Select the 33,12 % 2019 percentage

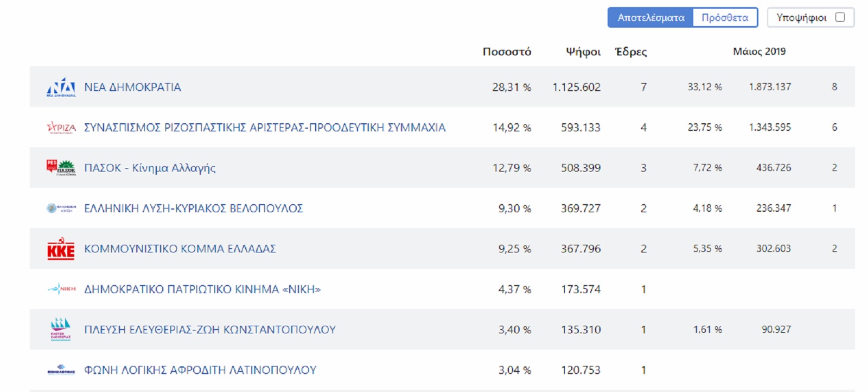[705, 87]
